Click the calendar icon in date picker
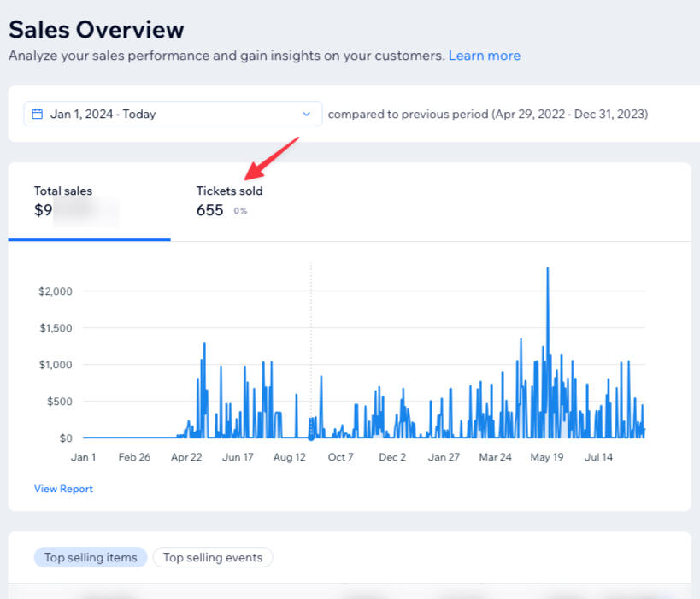 click(x=38, y=114)
